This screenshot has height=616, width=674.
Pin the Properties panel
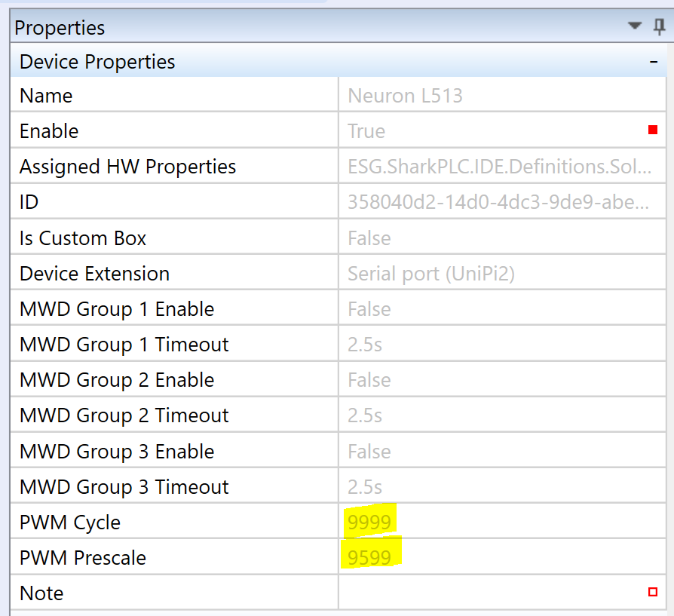659,26
